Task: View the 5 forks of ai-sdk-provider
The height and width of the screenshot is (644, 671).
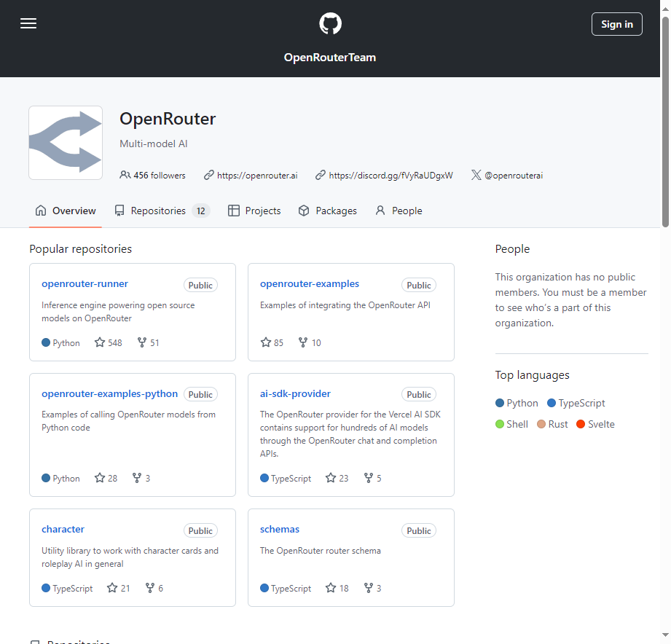Action: coord(372,479)
